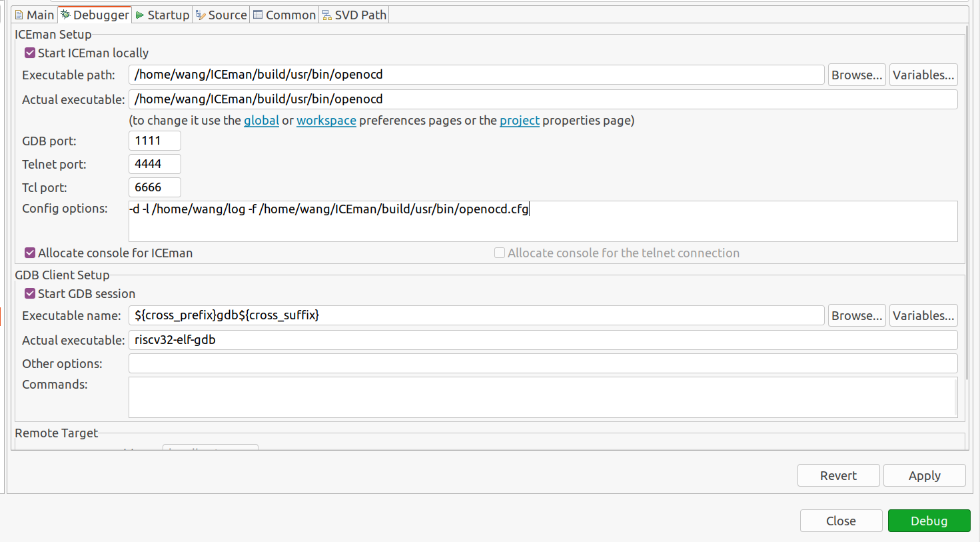The width and height of the screenshot is (980, 542).
Task: Open the global preferences link
Action: click(x=261, y=121)
